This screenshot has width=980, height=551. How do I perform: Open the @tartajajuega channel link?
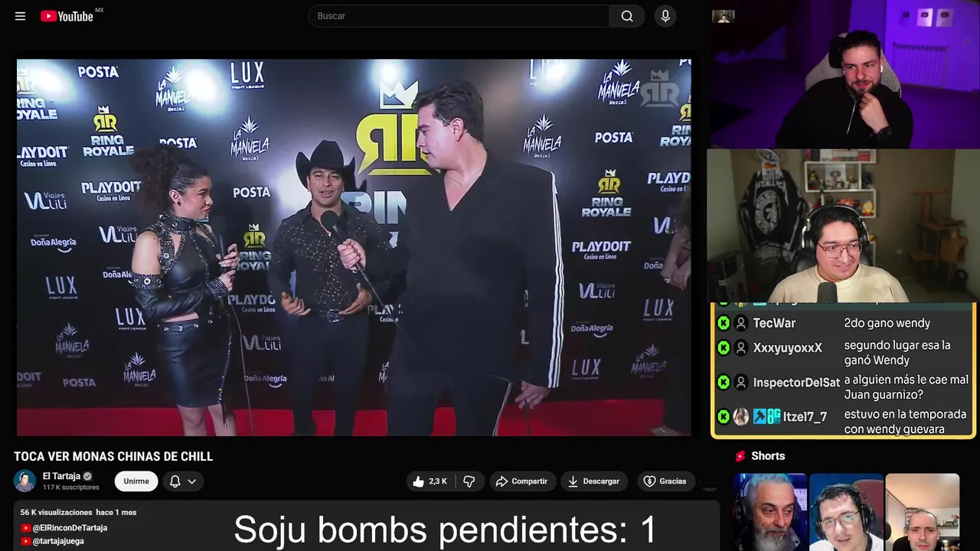58,541
